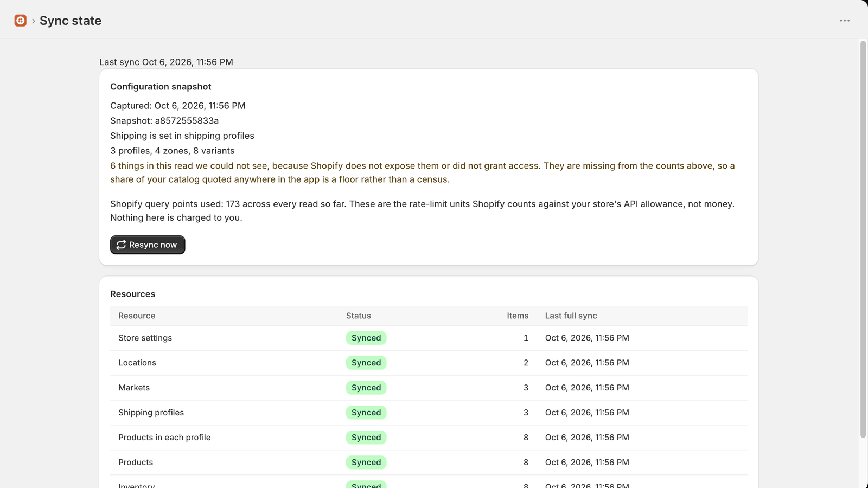Click Synced badge for Products in each profile

[366, 438]
